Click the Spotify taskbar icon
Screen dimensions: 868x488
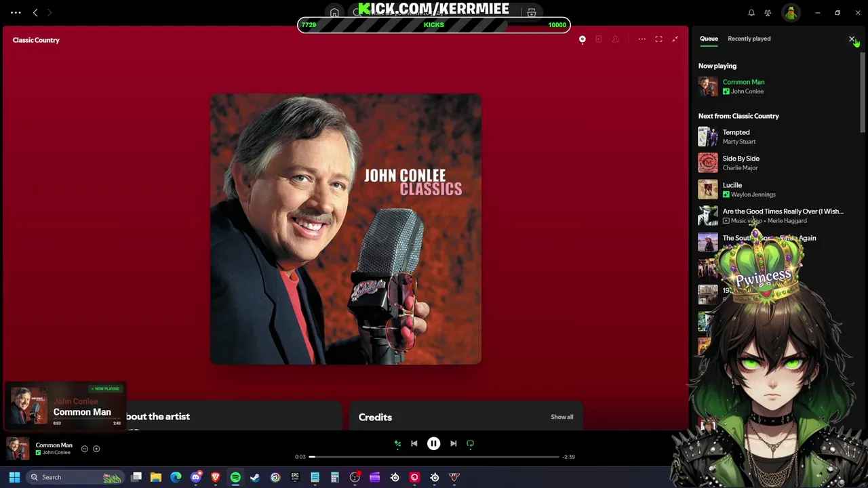235,477
